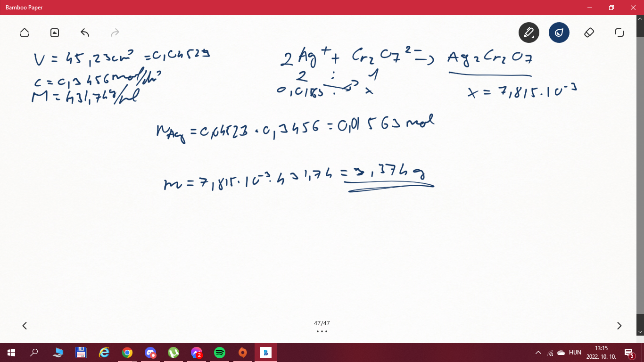The image size is (644, 362).
Task: Insert an image onto the page
Action: 55,33
